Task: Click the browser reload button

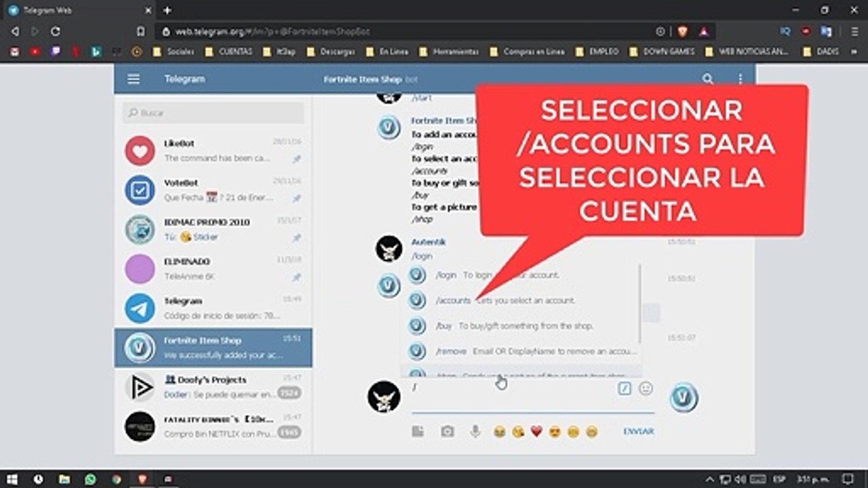Action: [x=56, y=31]
